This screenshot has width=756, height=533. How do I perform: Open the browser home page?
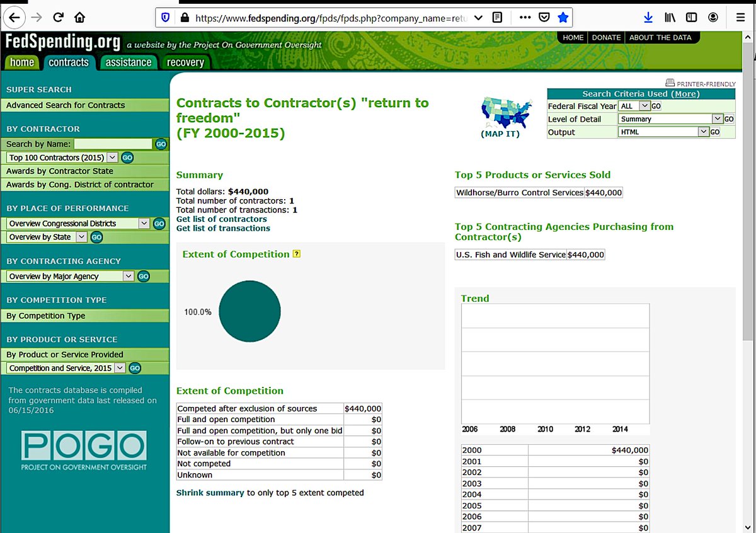pos(79,17)
